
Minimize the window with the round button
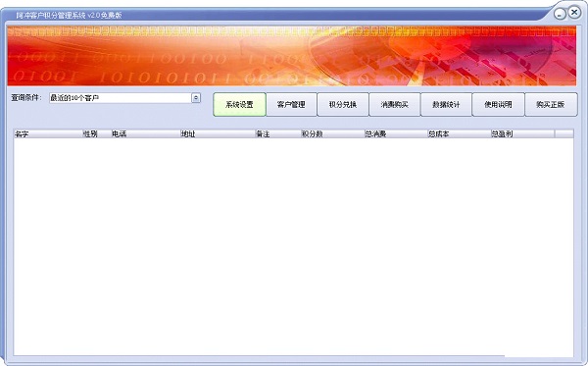[560, 14]
